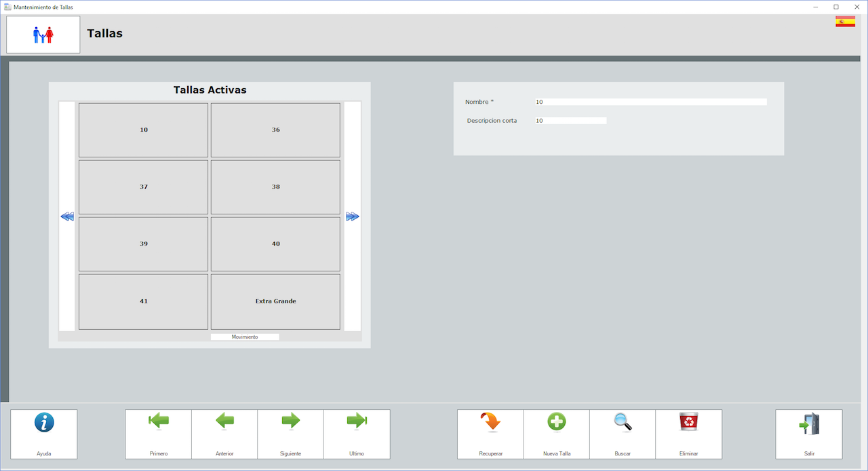Page sizes right with double arrow
This screenshot has height=471, width=868.
pos(353,216)
